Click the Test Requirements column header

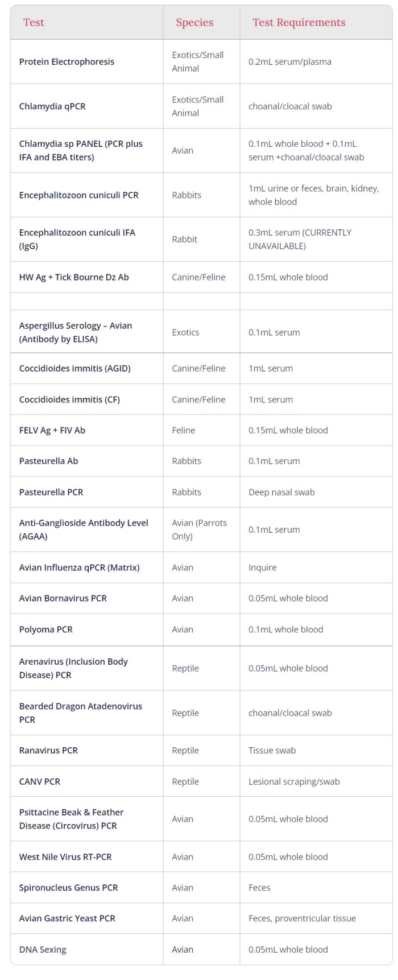pyautogui.click(x=298, y=23)
